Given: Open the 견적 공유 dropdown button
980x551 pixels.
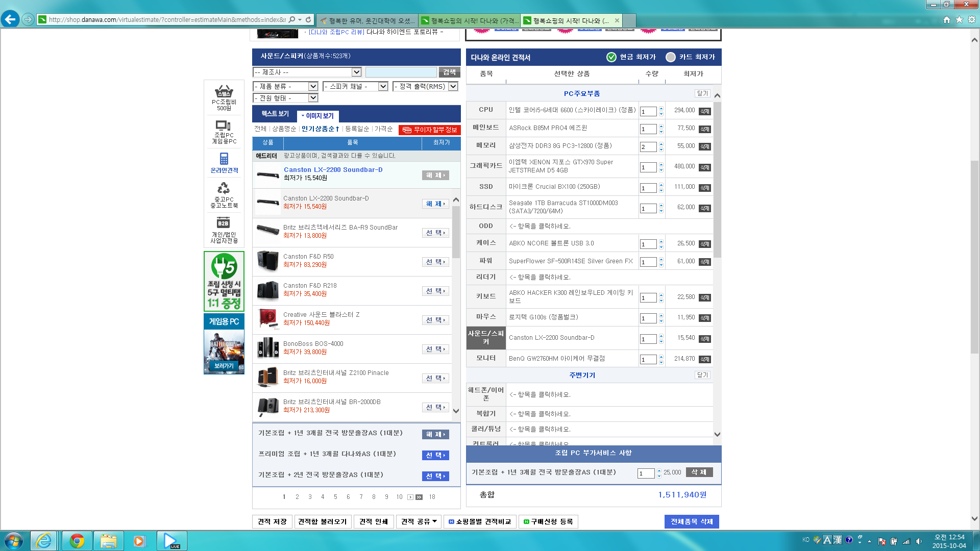Looking at the screenshot, I should 419,521.
